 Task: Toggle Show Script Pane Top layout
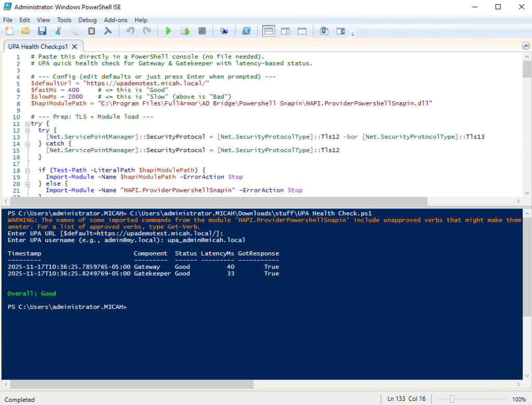269,31
